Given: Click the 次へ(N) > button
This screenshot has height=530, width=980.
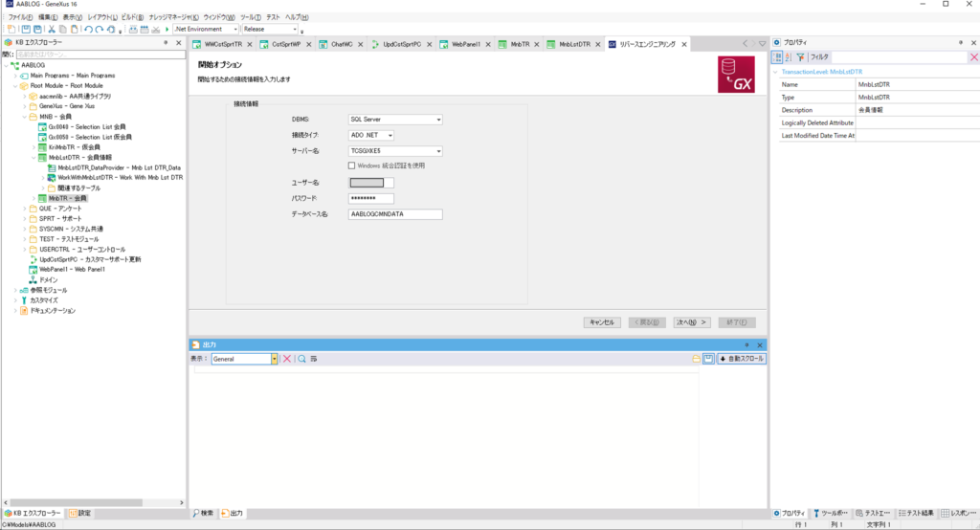Looking at the screenshot, I should pos(691,322).
